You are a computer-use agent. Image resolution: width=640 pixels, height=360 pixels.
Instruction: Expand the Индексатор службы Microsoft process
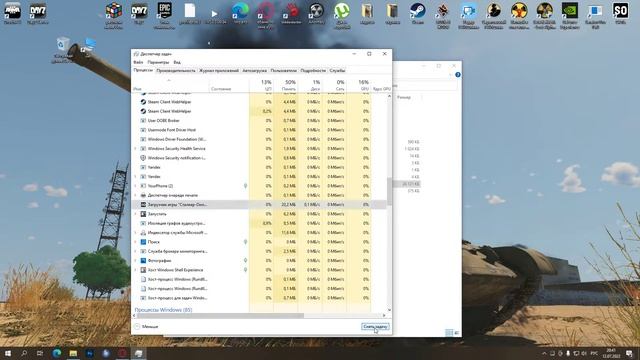136,233
